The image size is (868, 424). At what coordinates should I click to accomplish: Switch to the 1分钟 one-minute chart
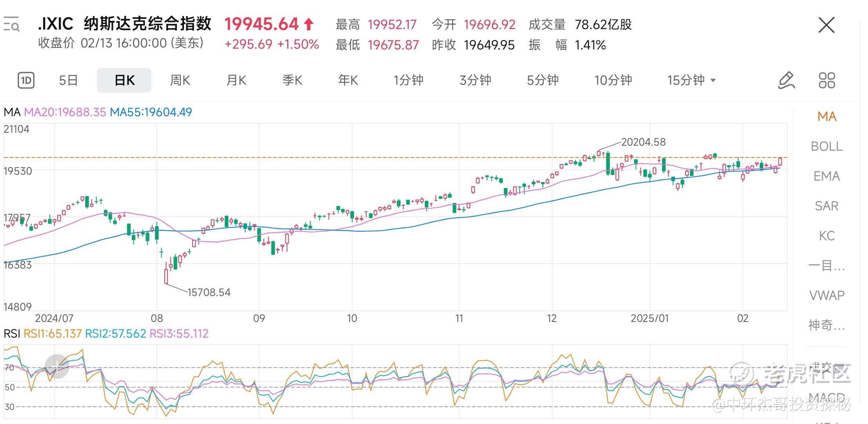point(408,80)
